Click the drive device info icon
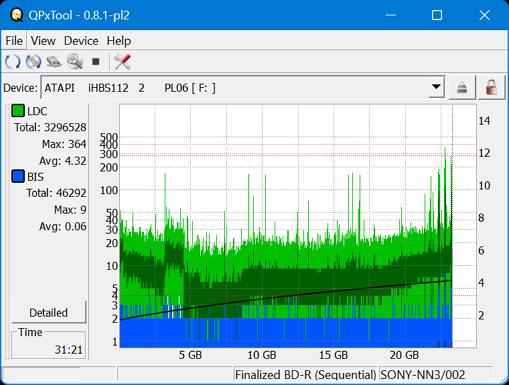The width and height of the screenshot is (509, 385). 54,62
